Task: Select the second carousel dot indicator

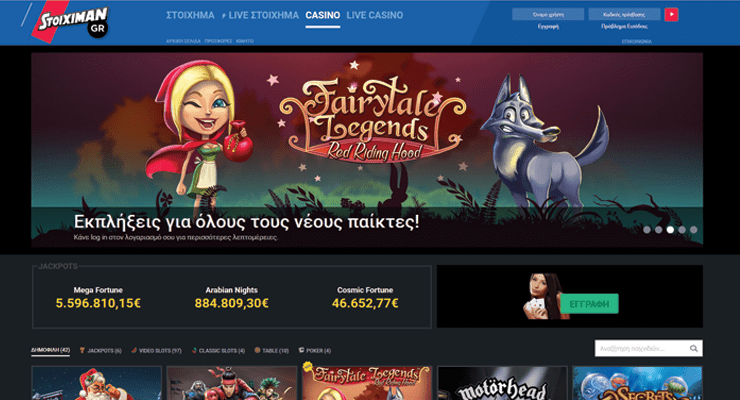Action: tap(658, 230)
